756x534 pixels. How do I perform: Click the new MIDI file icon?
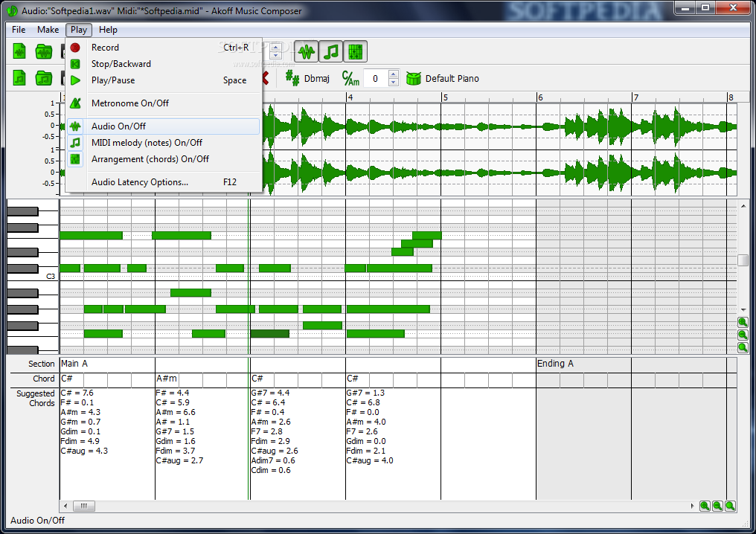point(19,77)
